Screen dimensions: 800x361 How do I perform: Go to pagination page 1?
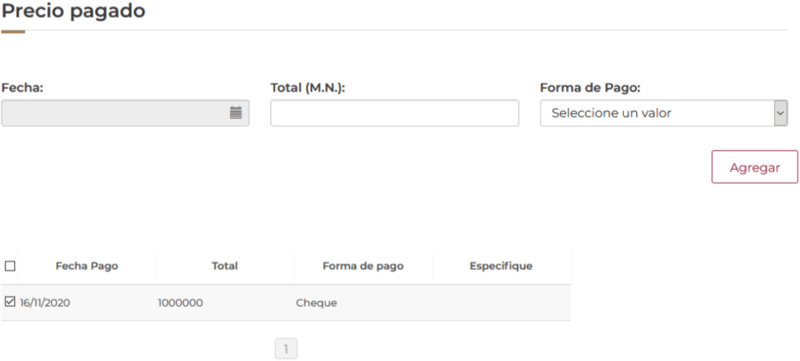286,349
